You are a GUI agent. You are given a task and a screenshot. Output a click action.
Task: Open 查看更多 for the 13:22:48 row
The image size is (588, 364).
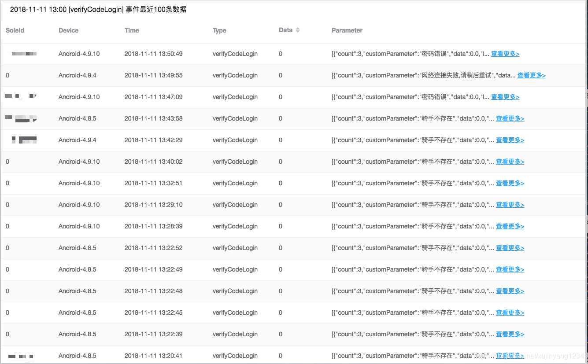(510, 291)
